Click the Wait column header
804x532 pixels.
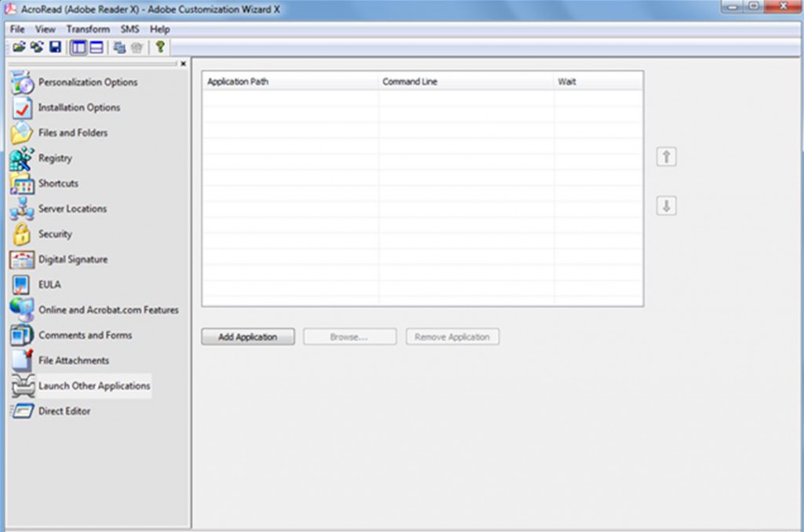click(x=598, y=82)
